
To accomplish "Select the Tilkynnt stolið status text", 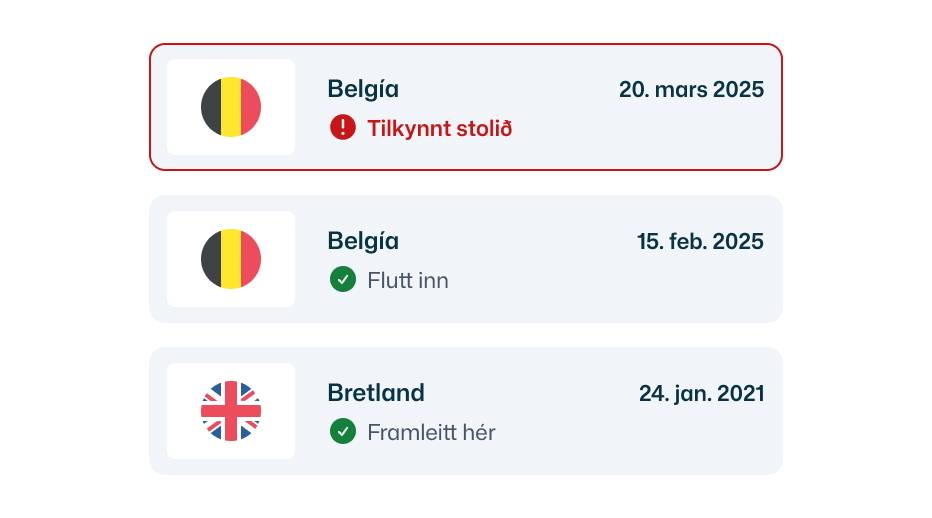I will 439,128.
